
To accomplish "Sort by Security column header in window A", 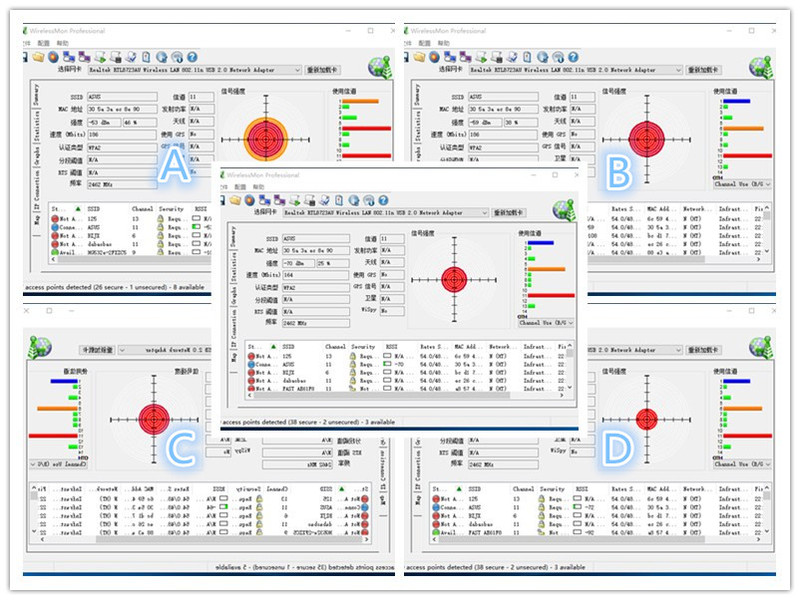I will click(x=171, y=209).
